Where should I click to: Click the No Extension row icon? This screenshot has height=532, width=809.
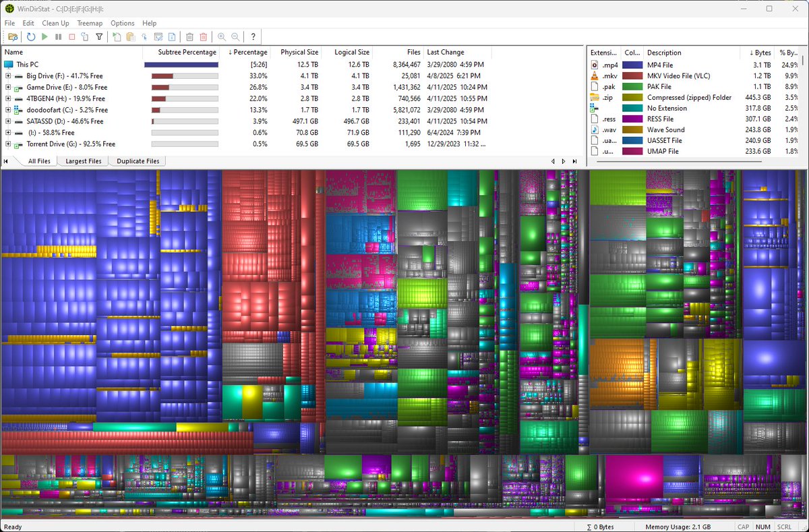coord(595,108)
